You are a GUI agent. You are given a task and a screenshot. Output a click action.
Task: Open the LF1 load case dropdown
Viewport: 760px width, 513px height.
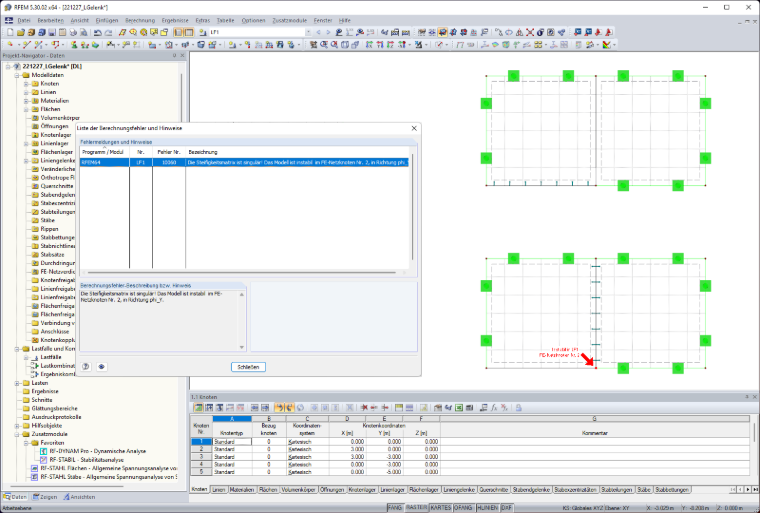[308, 32]
